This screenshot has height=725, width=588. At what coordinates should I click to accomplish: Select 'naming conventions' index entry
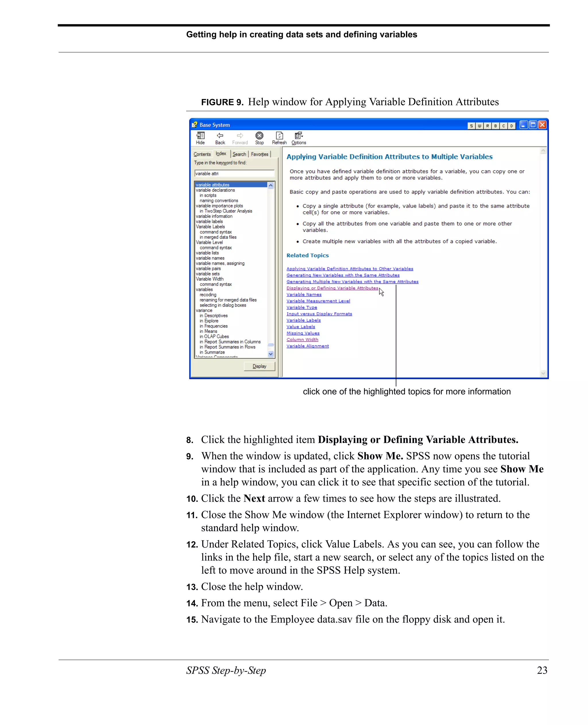point(219,200)
